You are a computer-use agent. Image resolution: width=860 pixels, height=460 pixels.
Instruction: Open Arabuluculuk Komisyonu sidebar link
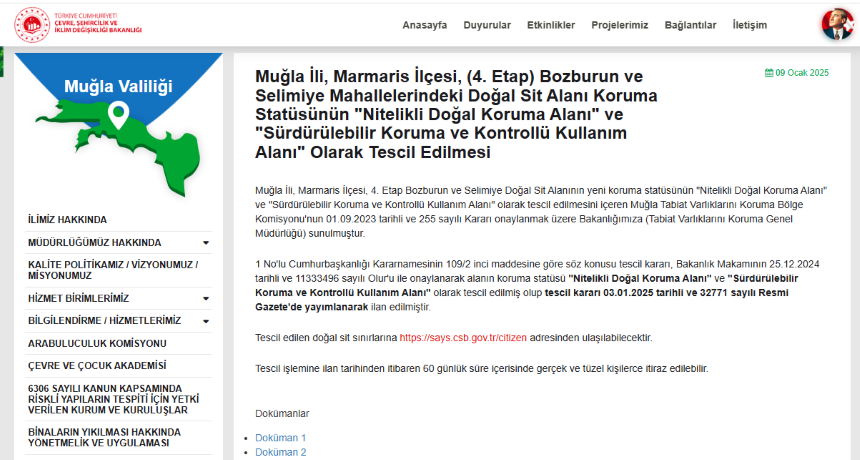coord(97,344)
